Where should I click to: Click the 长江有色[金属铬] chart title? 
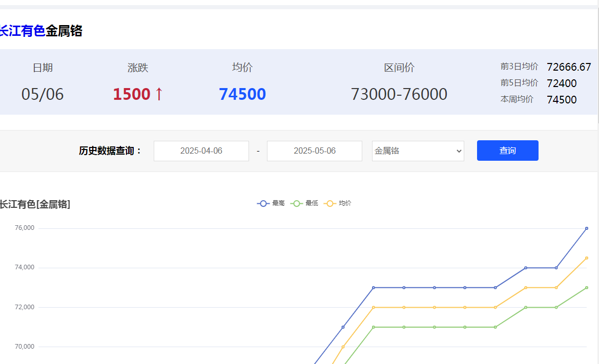(x=35, y=204)
